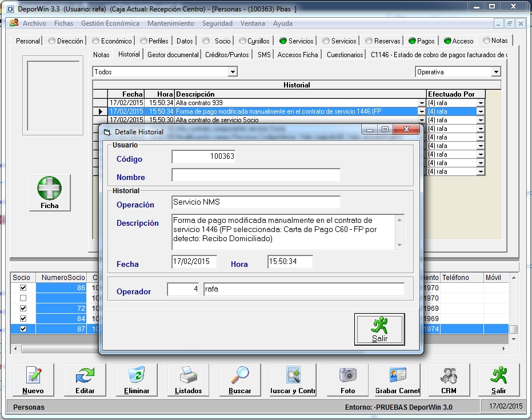
Task: Click the green indicator on Acceso tab
Action: coord(447,41)
